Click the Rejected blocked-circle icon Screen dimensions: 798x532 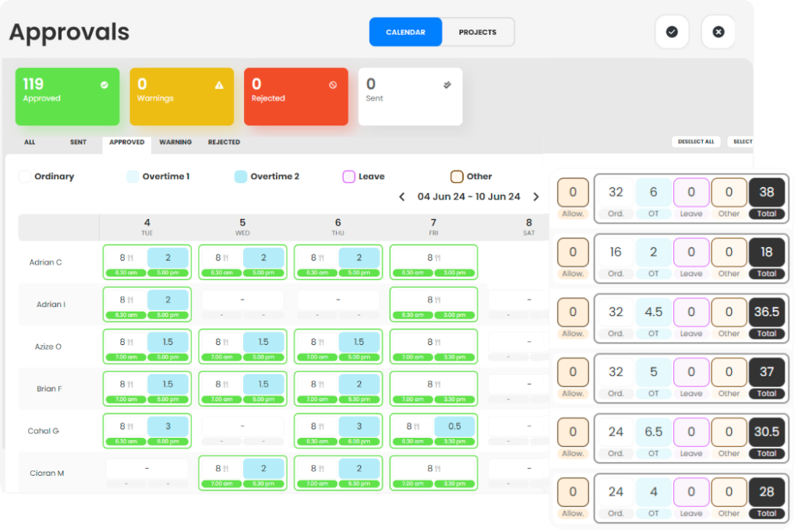point(334,83)
